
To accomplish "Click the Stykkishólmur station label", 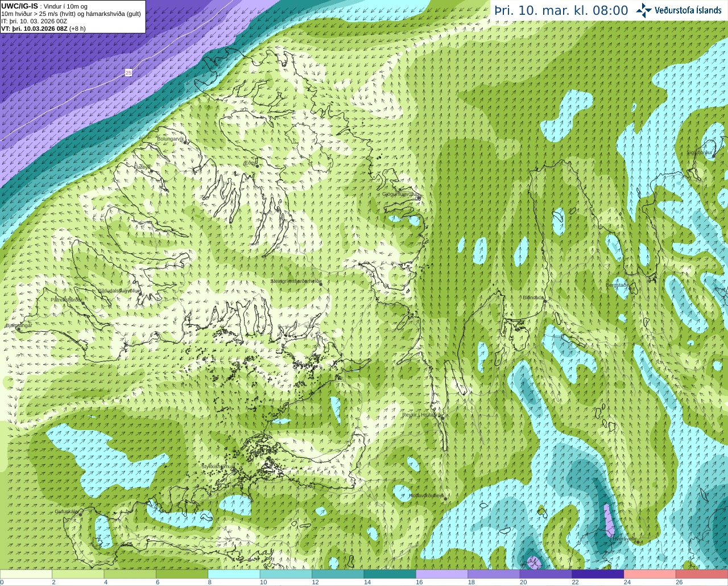I will pyautogui.click(x=218, y=466).
